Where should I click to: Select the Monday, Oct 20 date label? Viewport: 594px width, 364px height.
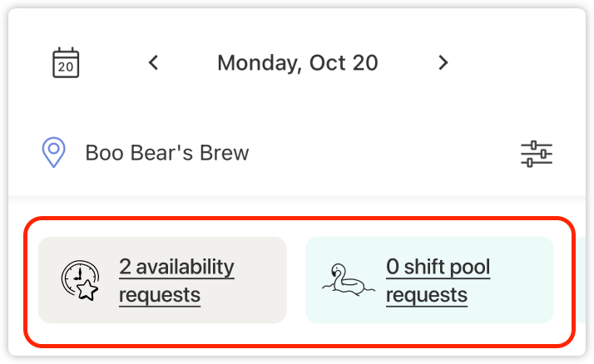point(297,62)
